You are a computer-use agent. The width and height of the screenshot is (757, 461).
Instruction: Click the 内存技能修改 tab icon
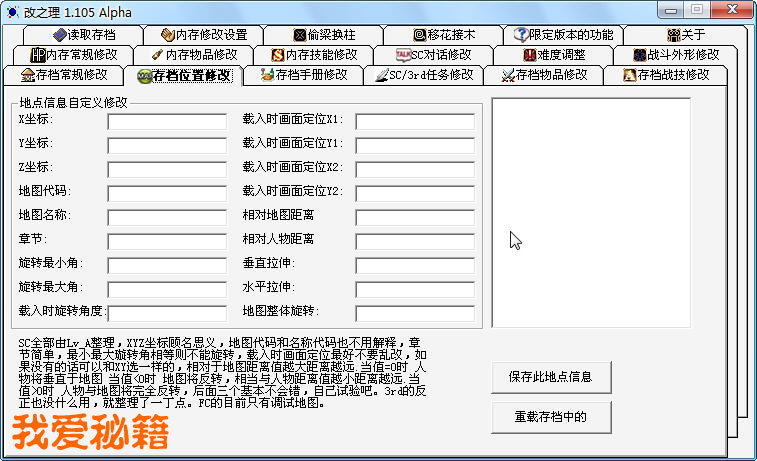pos(277,55)
